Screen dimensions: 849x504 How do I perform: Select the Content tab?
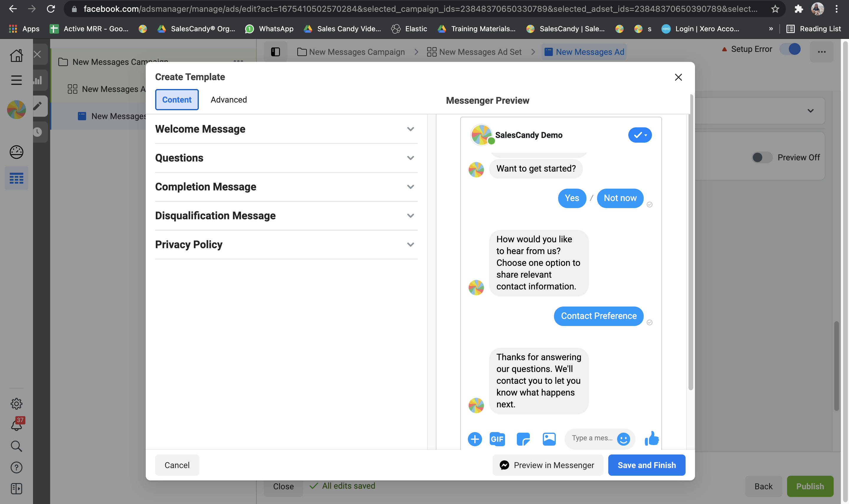click(x=177, y=100)
